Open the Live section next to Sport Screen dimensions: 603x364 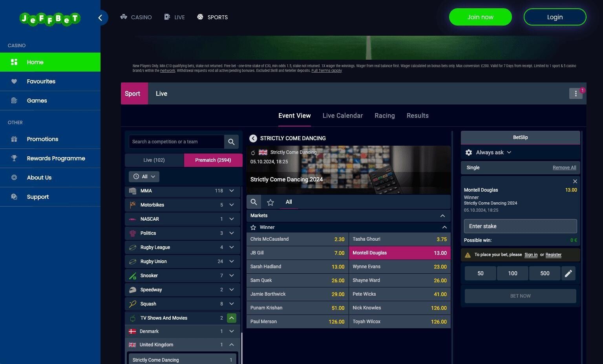tap(161, 93)
